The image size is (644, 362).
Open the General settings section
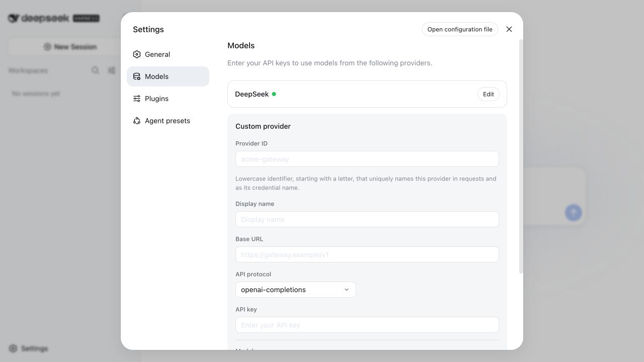[168, 54]
